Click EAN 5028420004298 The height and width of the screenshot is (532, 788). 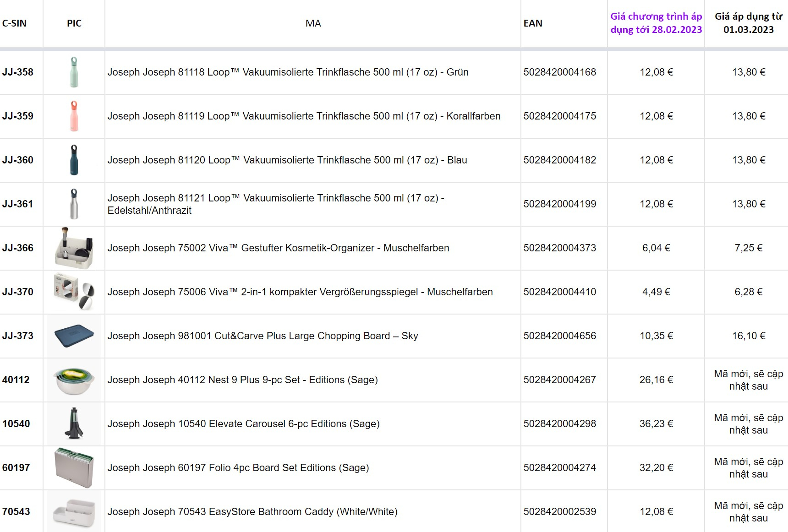pyautogui.click(x=560, y=423)
